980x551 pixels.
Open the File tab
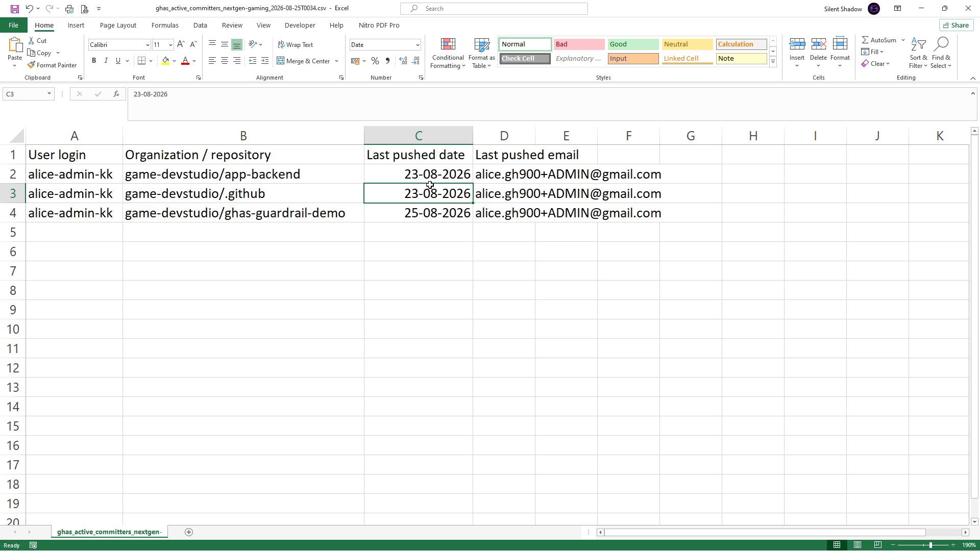pos(13,25)
